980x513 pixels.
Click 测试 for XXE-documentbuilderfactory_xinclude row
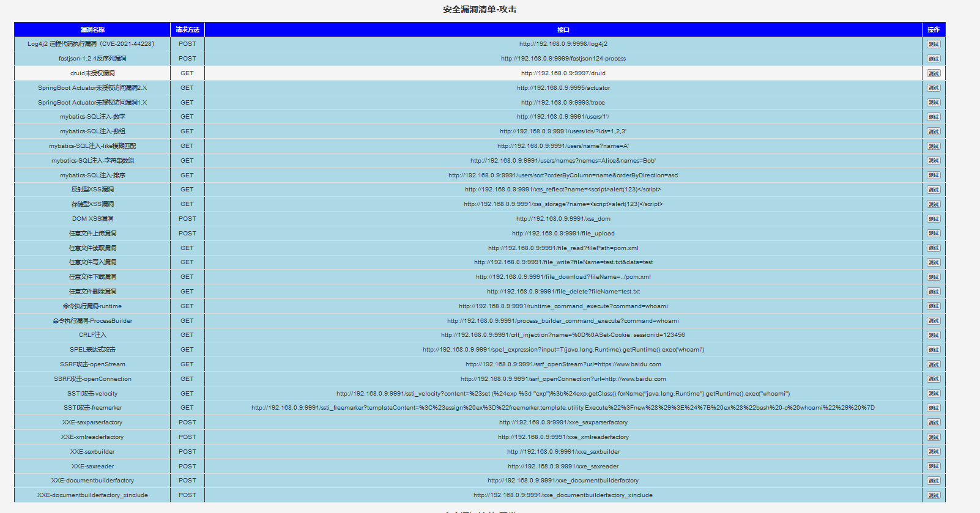pyautogui.click(x=934, y=495)
